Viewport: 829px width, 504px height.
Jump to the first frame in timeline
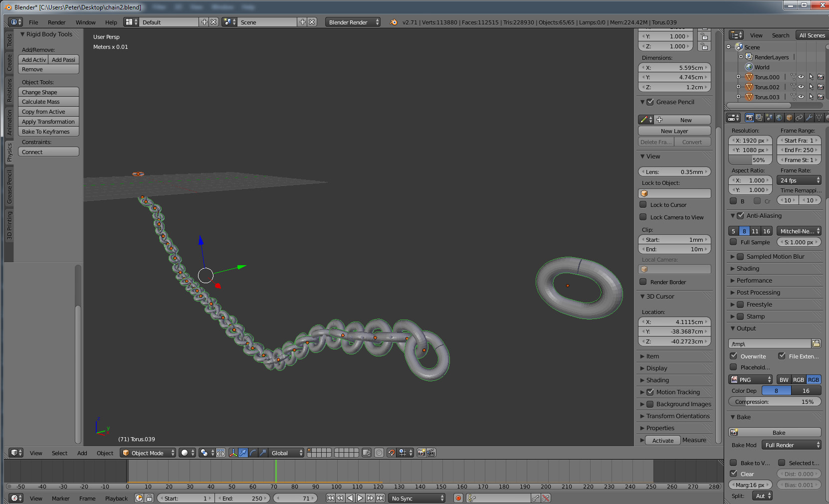point(330,498)
